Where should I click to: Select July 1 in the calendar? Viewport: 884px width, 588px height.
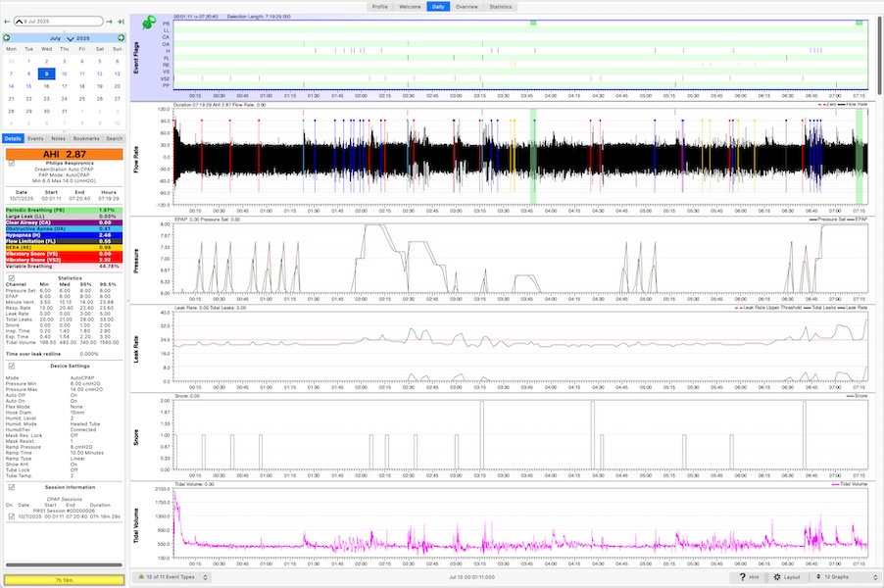tap(28, 62)
